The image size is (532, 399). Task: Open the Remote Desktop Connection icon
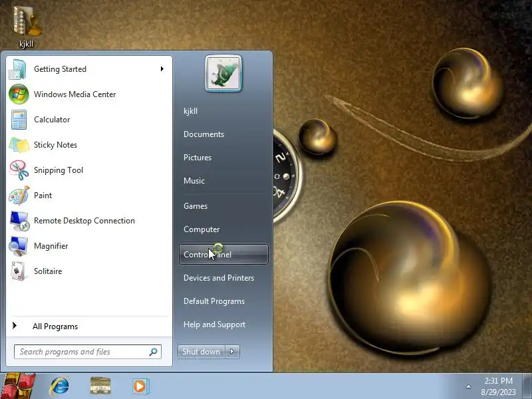tap(19, 221)
